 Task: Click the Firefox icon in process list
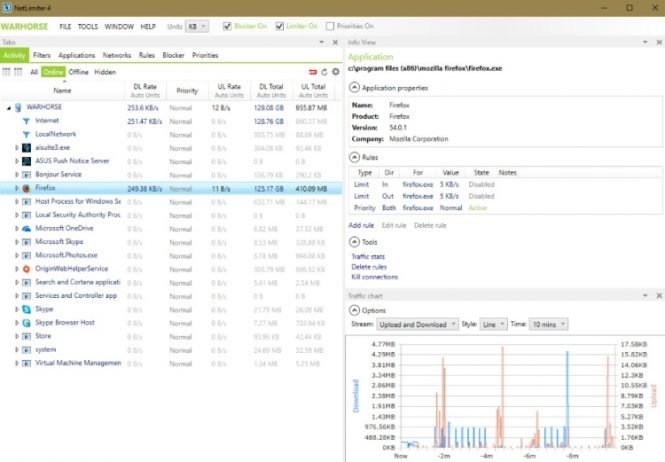[x=27, y=187]
